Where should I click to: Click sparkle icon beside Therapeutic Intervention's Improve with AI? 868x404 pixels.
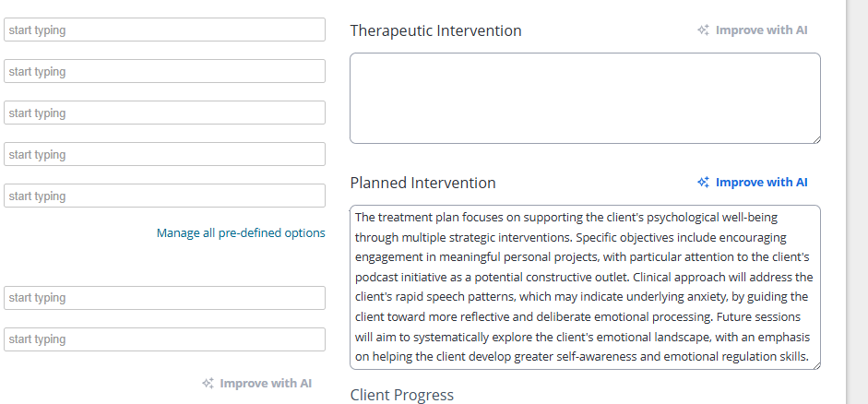pos(703,30)
